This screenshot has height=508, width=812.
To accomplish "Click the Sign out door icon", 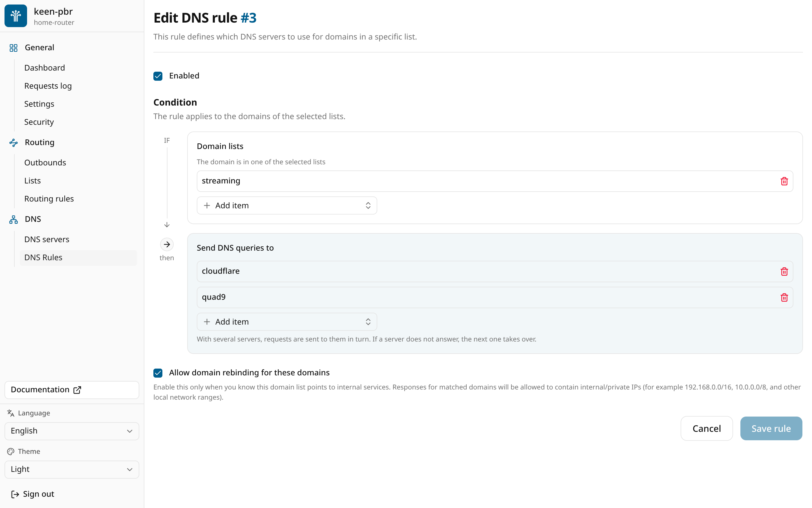I will (15, 494).
